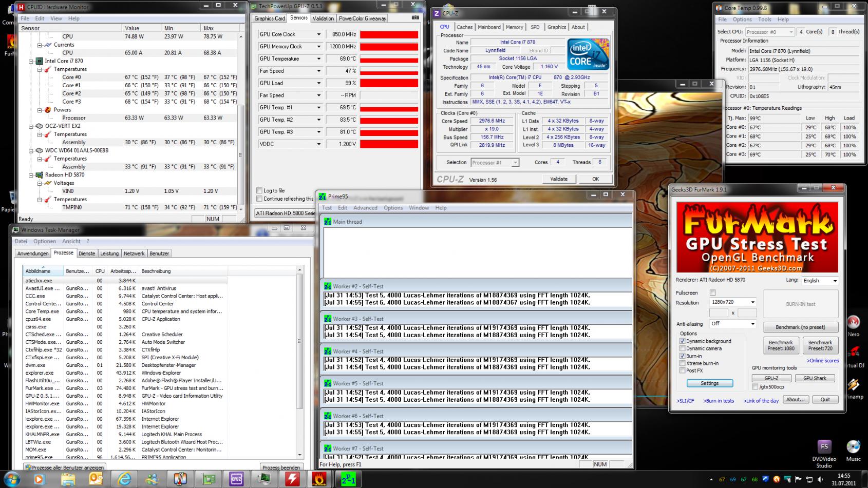Enable Fullscreen checkbox in FurMark
The image size is (868, 488).
coord(712,292)
